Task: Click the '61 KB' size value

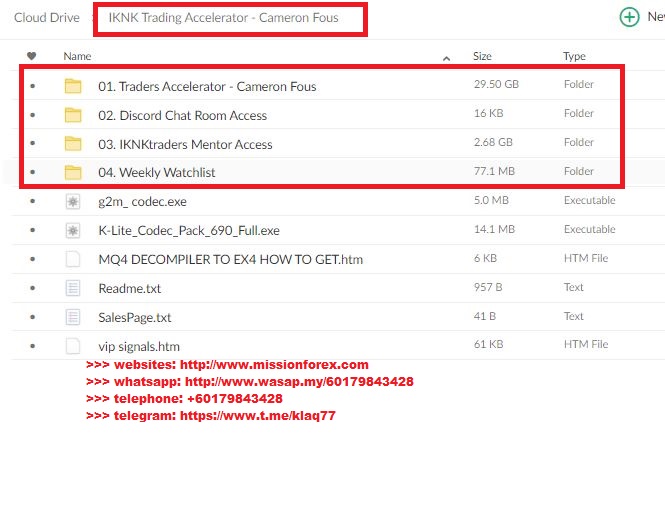Action: (489, 344)
